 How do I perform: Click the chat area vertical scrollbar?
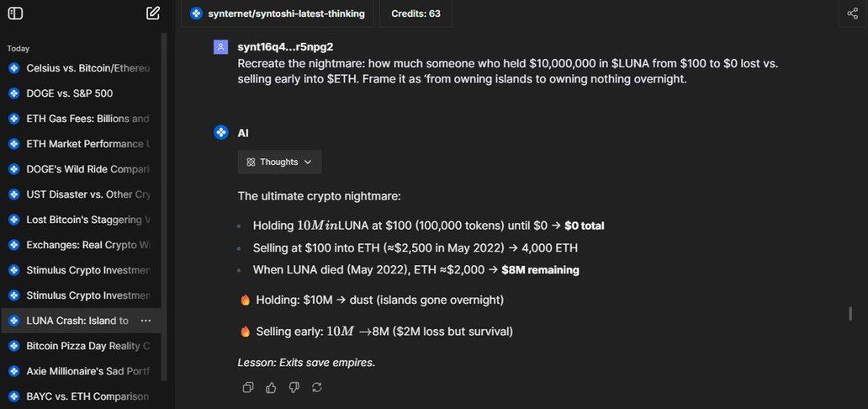click(x=850, y=313)
